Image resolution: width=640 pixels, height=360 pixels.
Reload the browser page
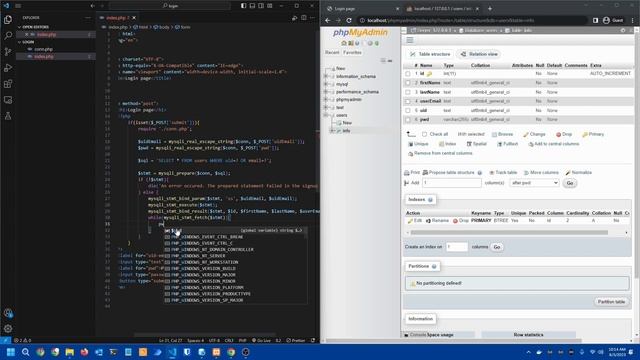point(349,20)
